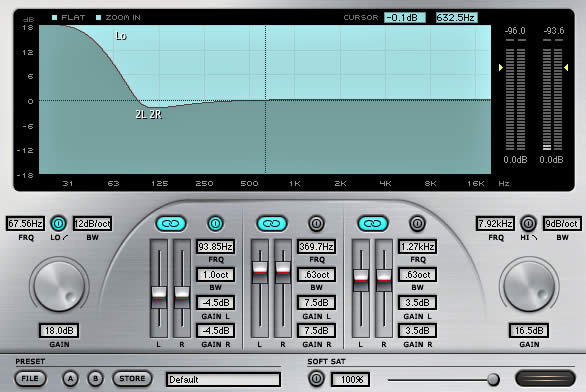Open the Default preset name field
The height and width of the screenshot is (392, 586).
223,379
